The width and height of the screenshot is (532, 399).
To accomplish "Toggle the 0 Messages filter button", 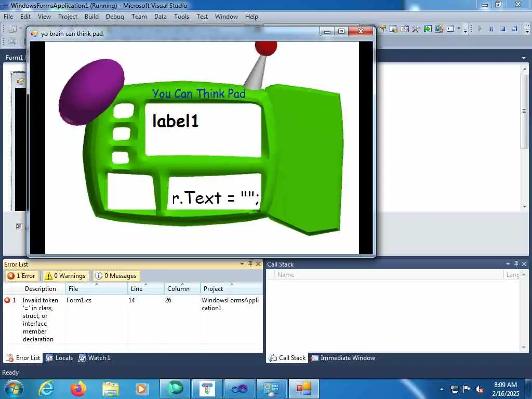I will [x=116, y=276].
